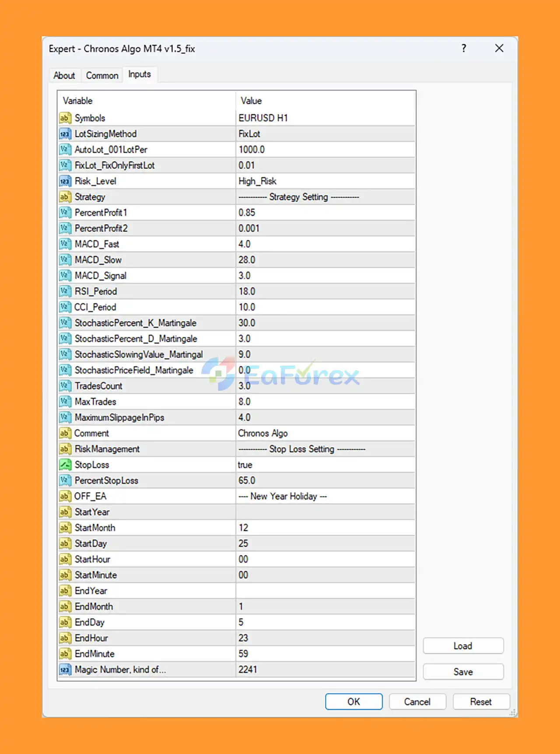This screenshot has width=560, height=754.
Task: Select the StartHour variable name
Action: point(92,559)
